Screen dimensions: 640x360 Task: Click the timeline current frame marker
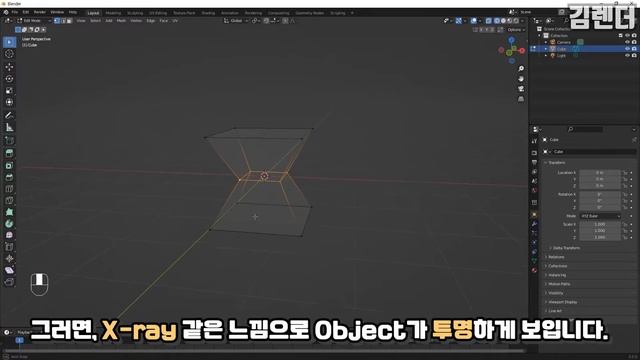tap(20, 340)
